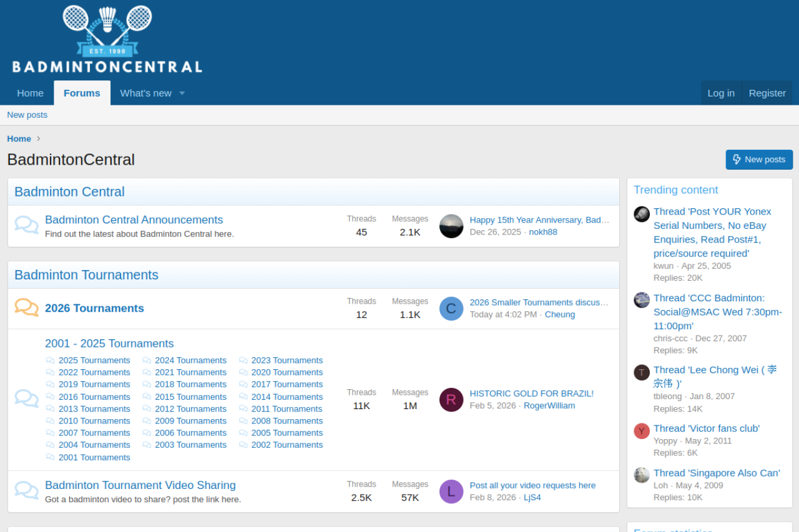Open Cheung's avatar with letter C
Screen dimensions: 799x532
[451, 308]
